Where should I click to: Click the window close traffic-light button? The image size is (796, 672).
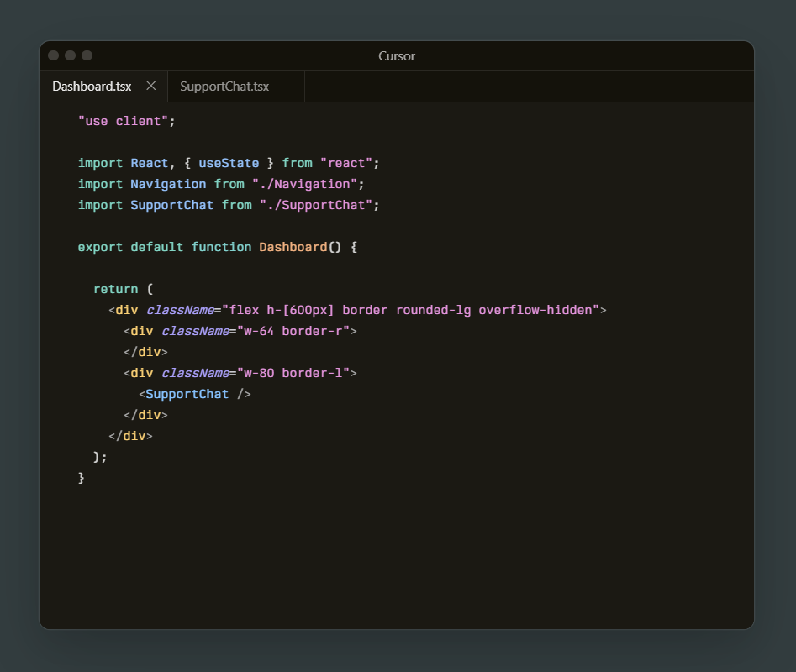[54, 55]
